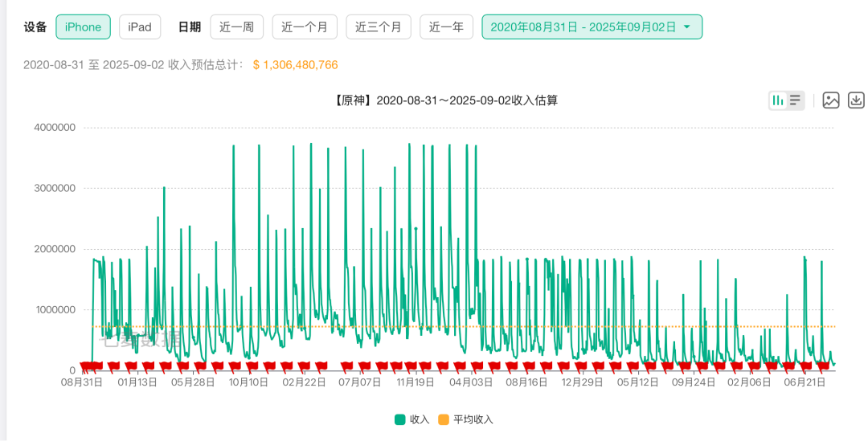Click the total revenue $ 1,306,480,766

[x=295, y=65]
